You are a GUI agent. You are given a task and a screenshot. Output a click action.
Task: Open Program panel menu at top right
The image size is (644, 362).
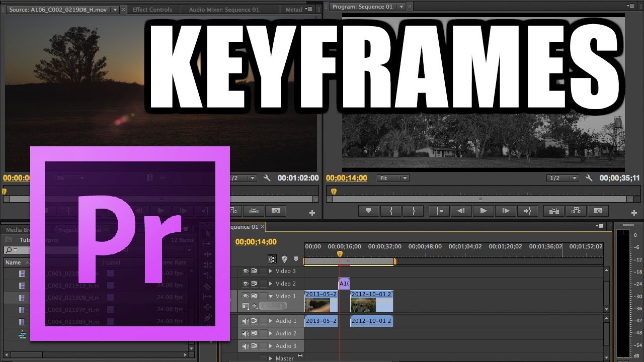632,6
